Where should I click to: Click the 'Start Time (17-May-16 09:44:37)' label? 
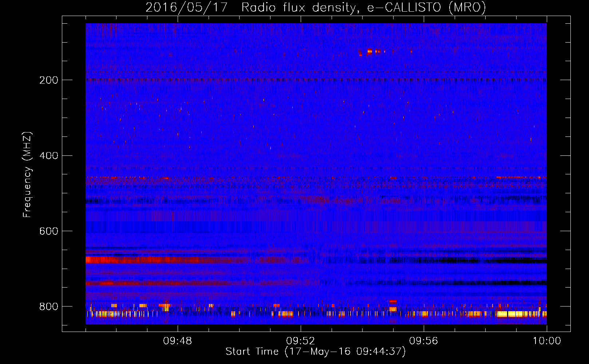point(316,352)
